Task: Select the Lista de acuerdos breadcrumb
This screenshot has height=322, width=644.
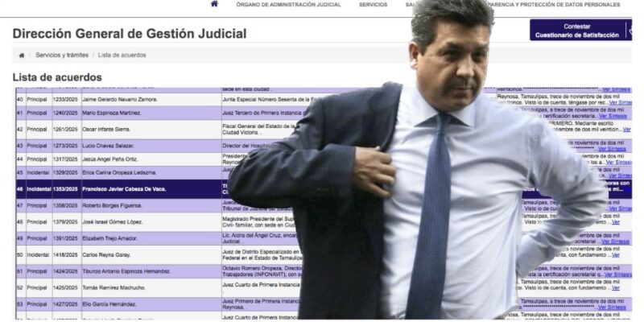Action: coord(122,55)
